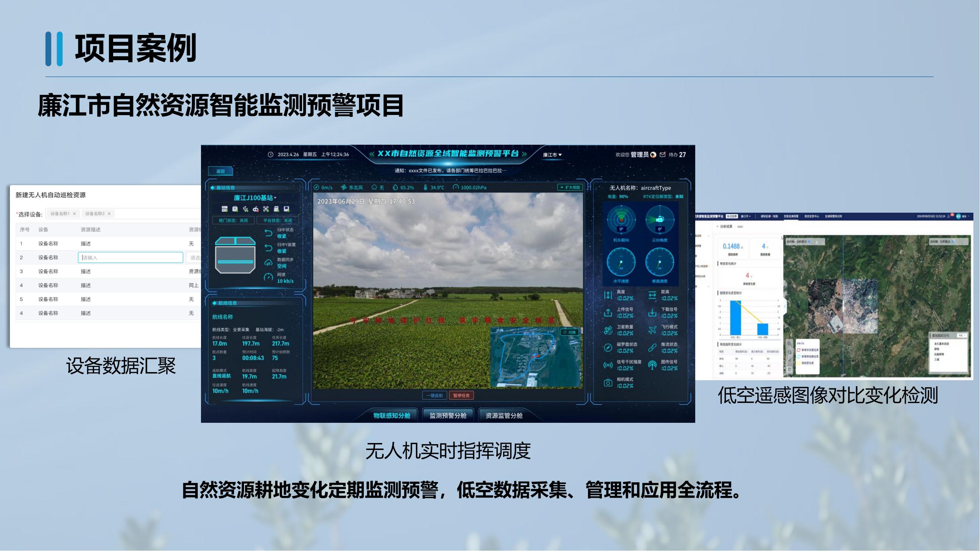980x551 pixels.
Task: Click the 请输入 resource description field
Action: [130, 258]
